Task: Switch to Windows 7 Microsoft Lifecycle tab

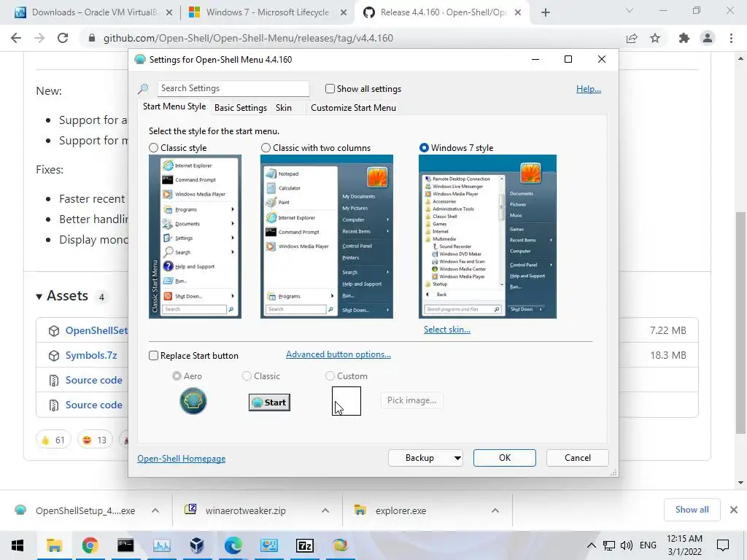Action: (x=267, y=12)
